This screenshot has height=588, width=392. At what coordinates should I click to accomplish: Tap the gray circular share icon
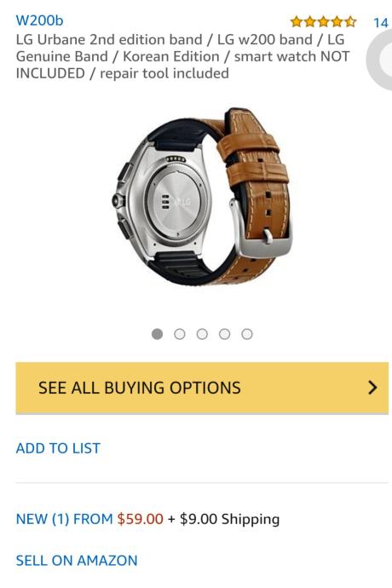(x=379, y=60)
